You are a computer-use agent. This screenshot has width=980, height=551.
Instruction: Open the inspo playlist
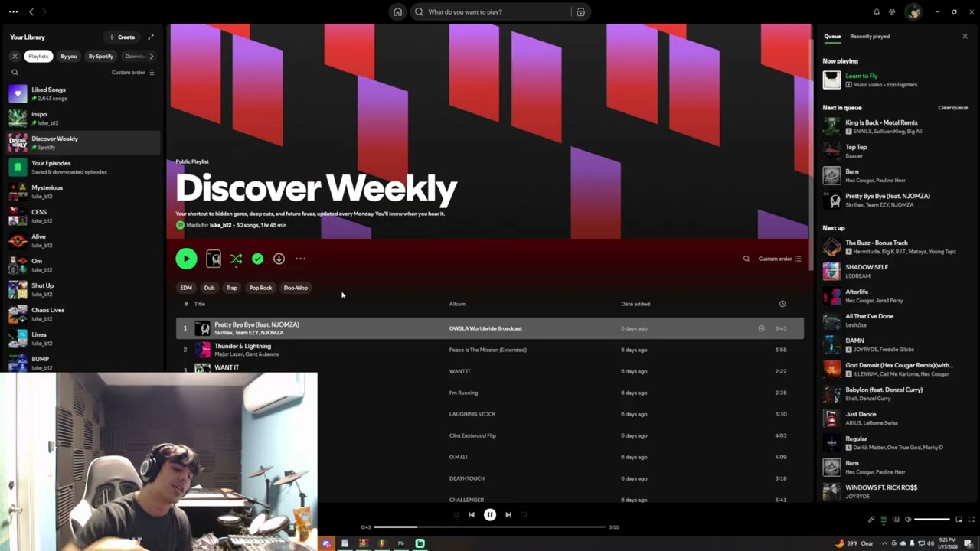click(83, 118)
